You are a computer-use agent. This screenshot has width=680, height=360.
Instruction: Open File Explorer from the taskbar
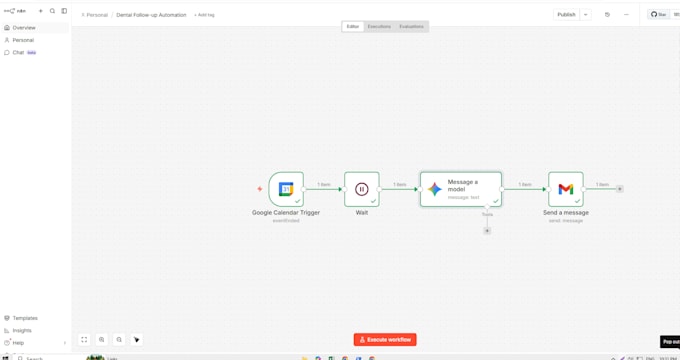pyautogui.click(x=304, y=358)
